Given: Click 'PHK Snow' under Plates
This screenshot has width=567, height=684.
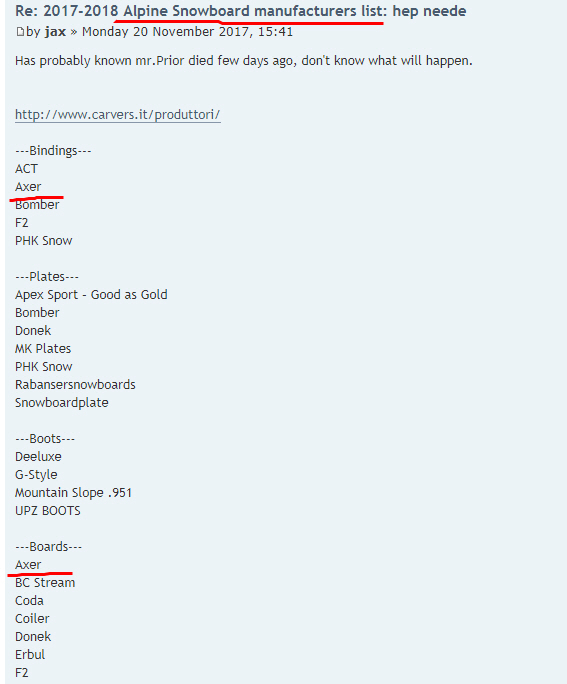Looking at the screenshot, I should (44, 366).
